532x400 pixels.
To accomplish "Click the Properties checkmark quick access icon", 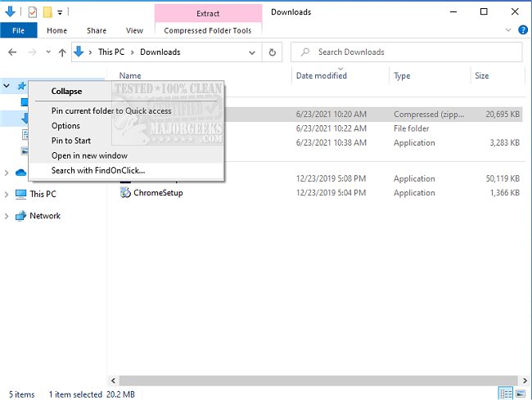I will (x=33, y=12).
